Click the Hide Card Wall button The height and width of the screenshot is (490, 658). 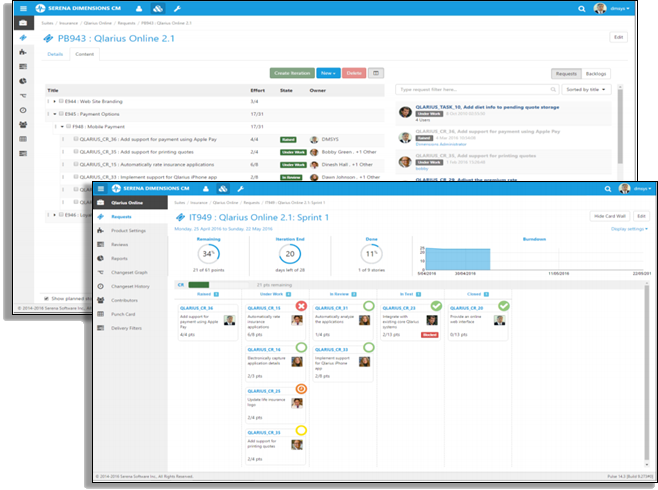point(609,215)
